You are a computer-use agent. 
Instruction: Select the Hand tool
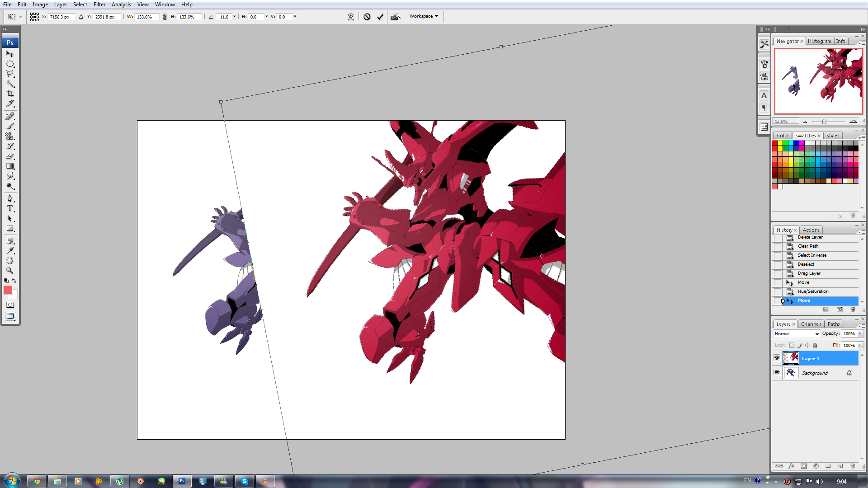tap(9, 260)
